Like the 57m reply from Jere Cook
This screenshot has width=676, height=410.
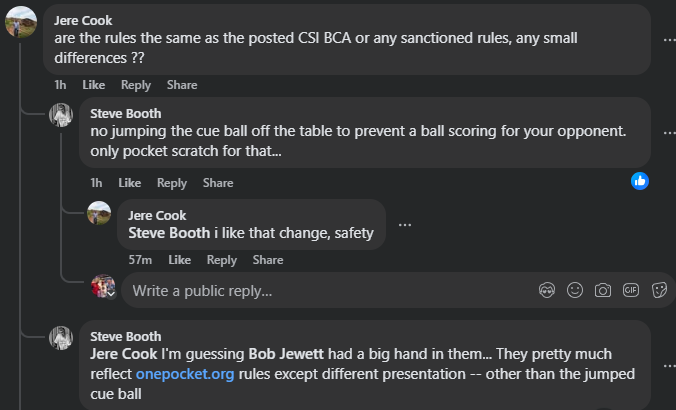[x=179, y=260]
